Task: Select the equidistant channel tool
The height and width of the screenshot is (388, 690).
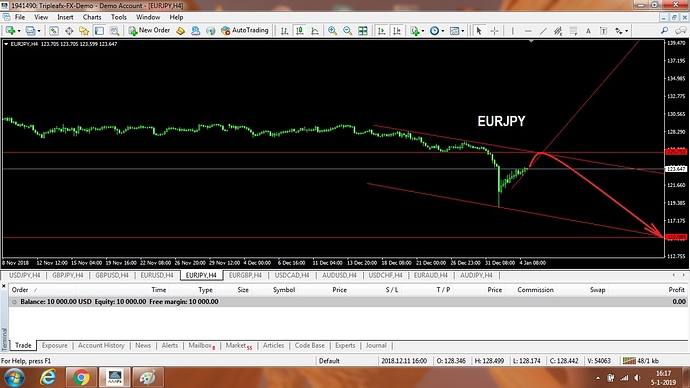Action: (x=558, y=31)
